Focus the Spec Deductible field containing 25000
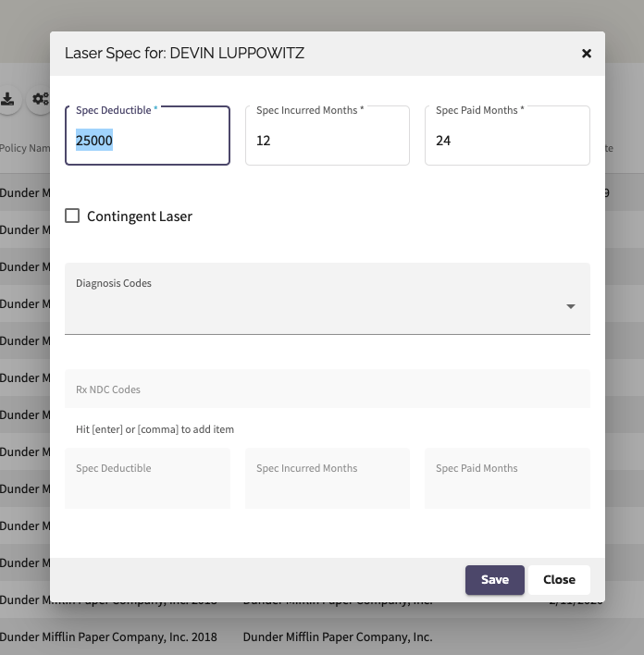 (x=147, y=136)
